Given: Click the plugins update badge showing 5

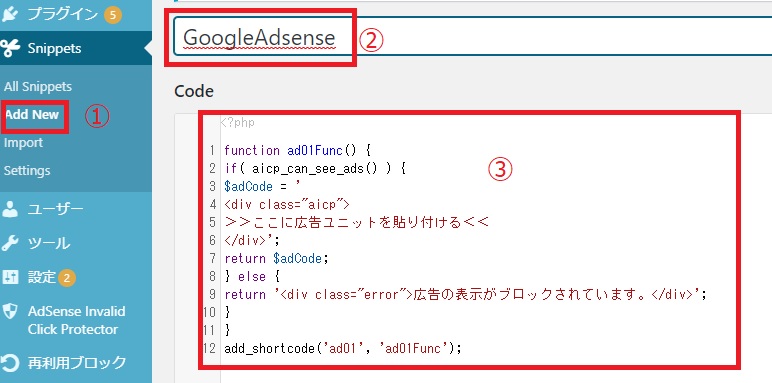Looking at the screenshot, I should (113, 15).
